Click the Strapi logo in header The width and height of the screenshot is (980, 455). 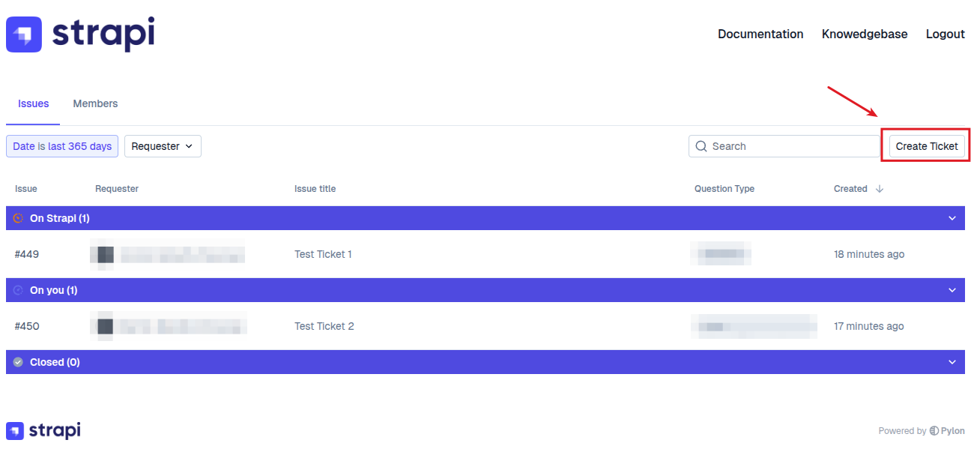(x=80, y=34)
